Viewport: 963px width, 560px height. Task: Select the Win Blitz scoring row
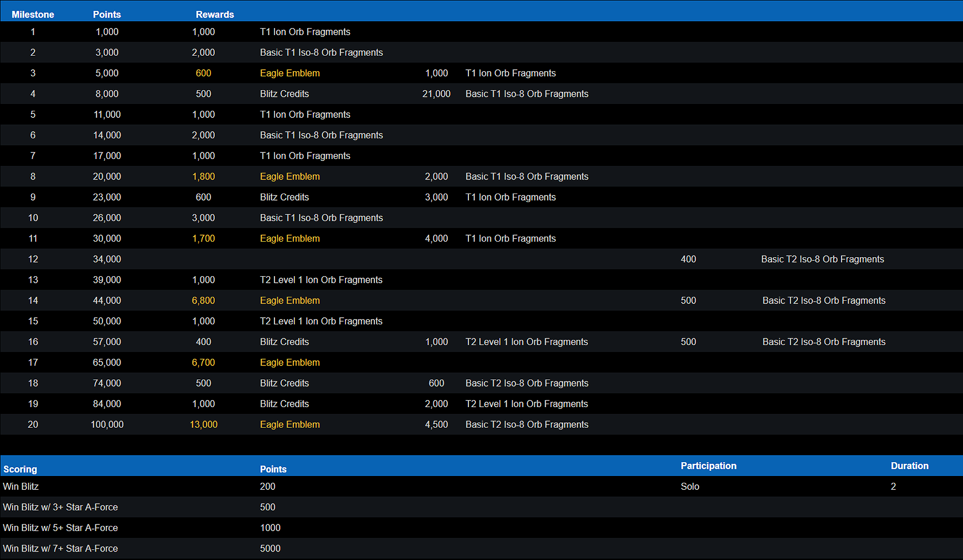(x=21, y=486)
